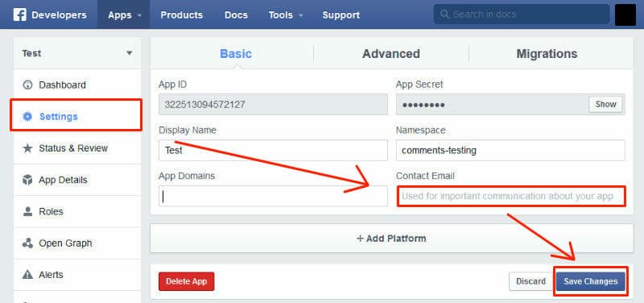The image size is (644, 303).
Task: Open the Apps dropdown menu
Action: tap(124, 15)
